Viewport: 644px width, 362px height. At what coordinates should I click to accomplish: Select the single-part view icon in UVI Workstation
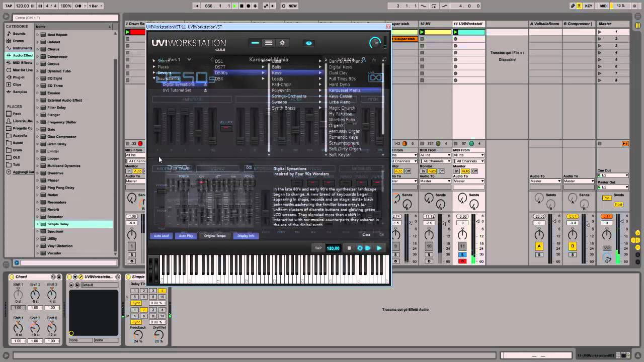tap(255, 43)
